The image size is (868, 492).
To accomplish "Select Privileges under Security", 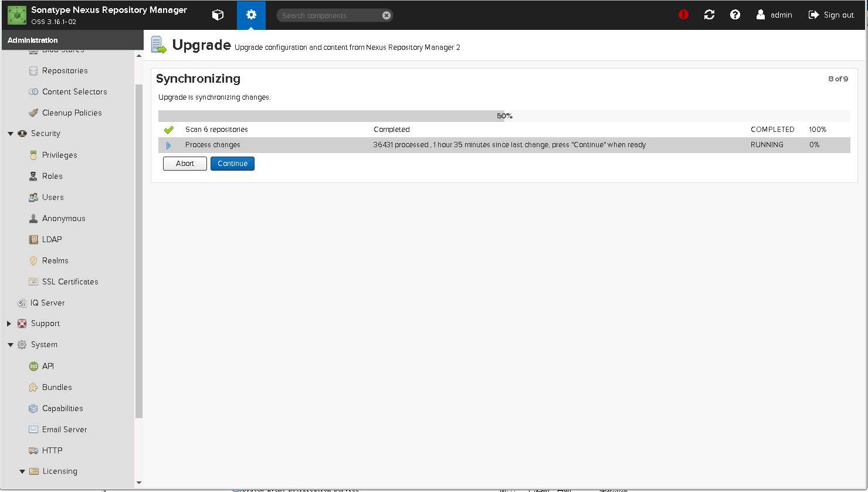I will (60, 155).
